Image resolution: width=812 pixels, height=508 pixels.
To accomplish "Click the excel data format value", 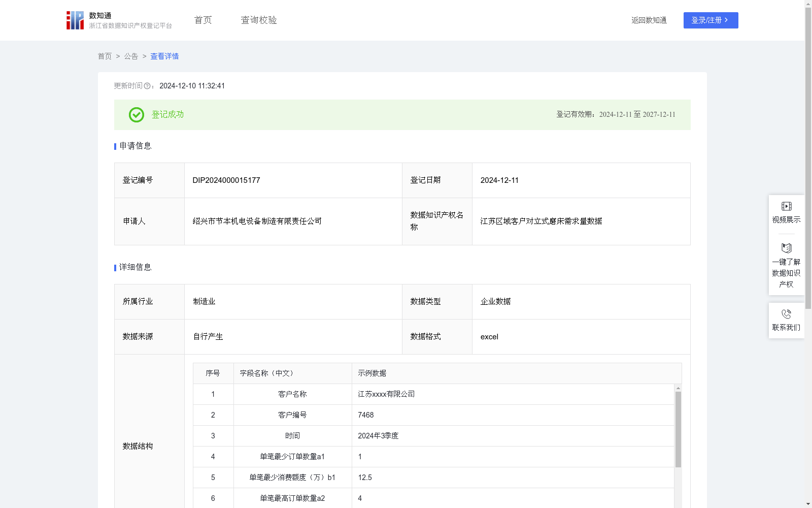I will click(489, 337).
